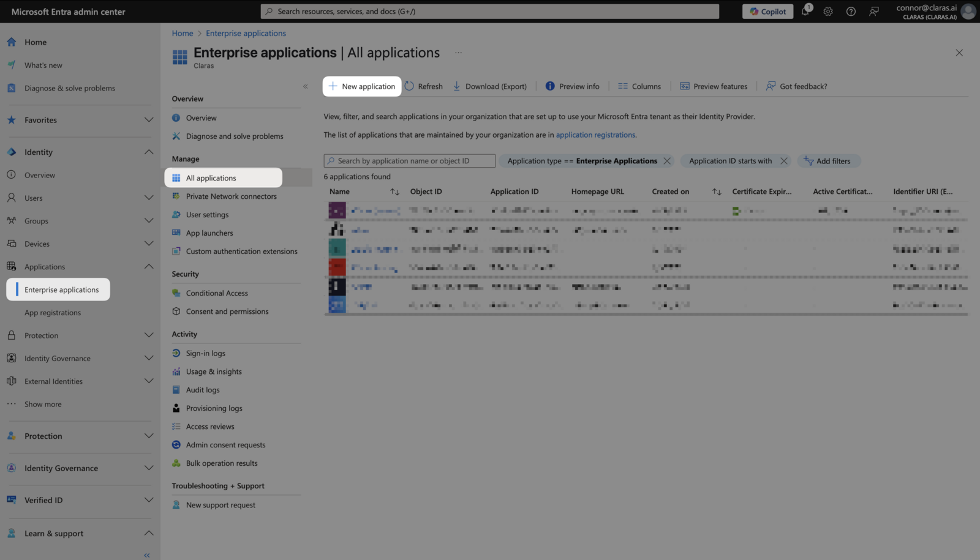Click Enterprise applications breadcrumb link
This screenshot has width=980, height=560.
pyautogui.click(x=246, y=33)
